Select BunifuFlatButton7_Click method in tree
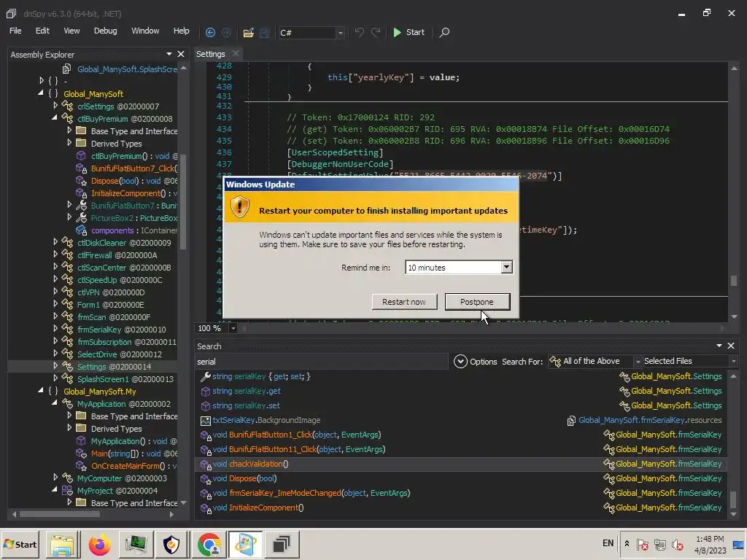 point(134,168)
